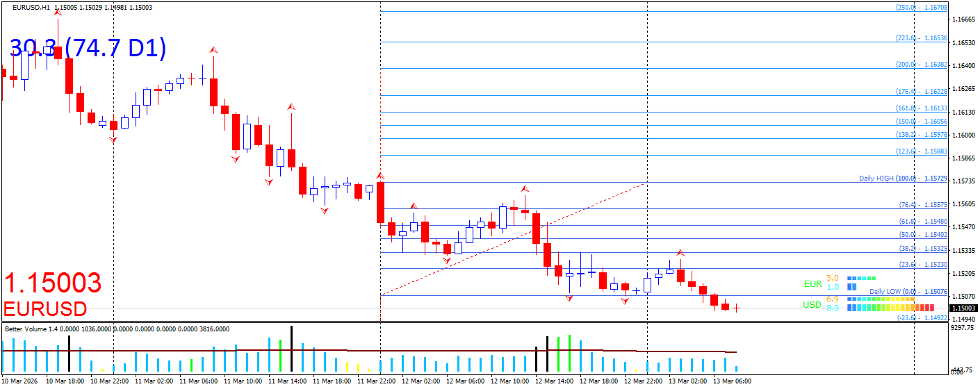Select the "(138.2) - 1.15978" level label
980x389 pixels.
[x=922, y=134]
